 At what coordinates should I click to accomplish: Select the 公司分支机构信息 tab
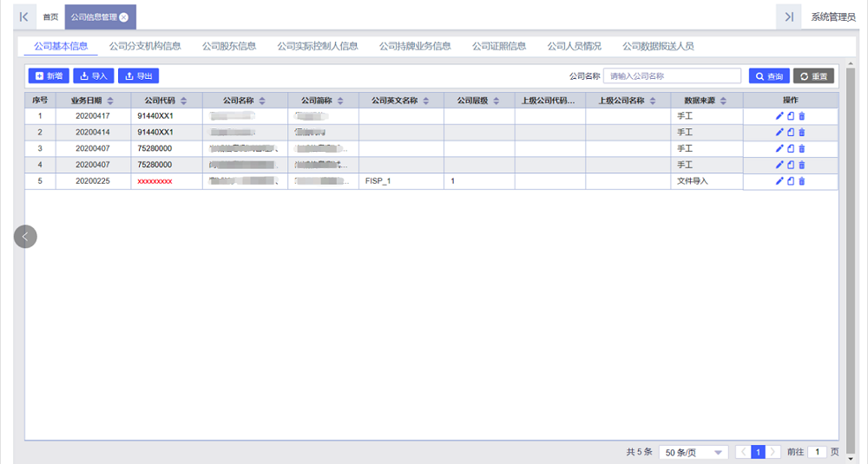click(145, 46)
